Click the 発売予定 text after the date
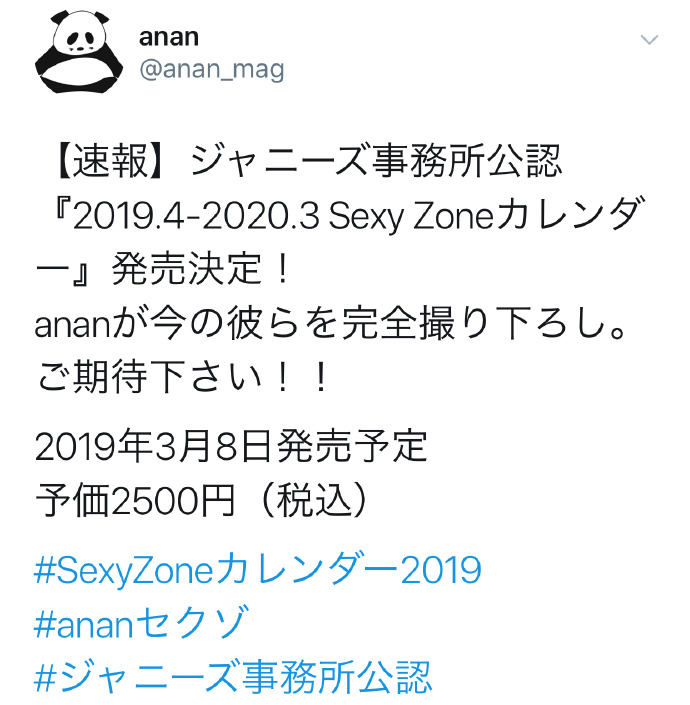 pyautogui.click(x=352, y=446)
